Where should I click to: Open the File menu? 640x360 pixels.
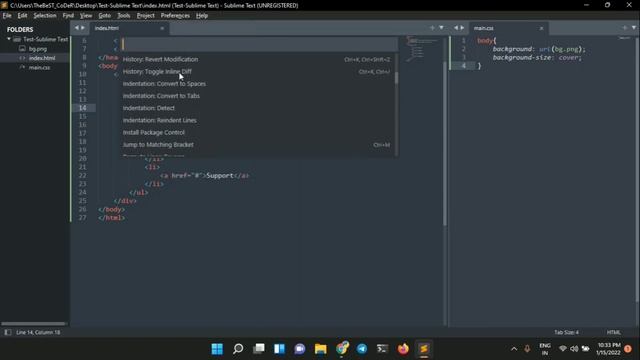(x=7, y=16)
